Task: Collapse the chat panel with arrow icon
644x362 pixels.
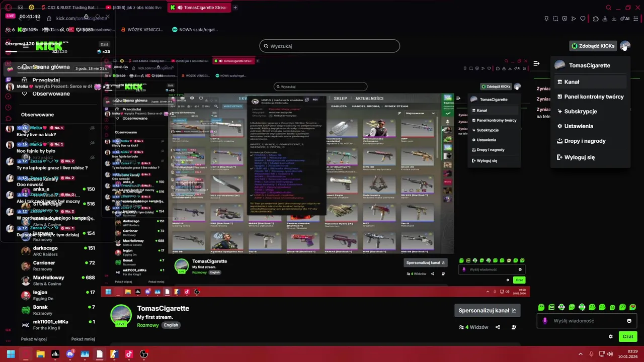Action: click(536, 63)
